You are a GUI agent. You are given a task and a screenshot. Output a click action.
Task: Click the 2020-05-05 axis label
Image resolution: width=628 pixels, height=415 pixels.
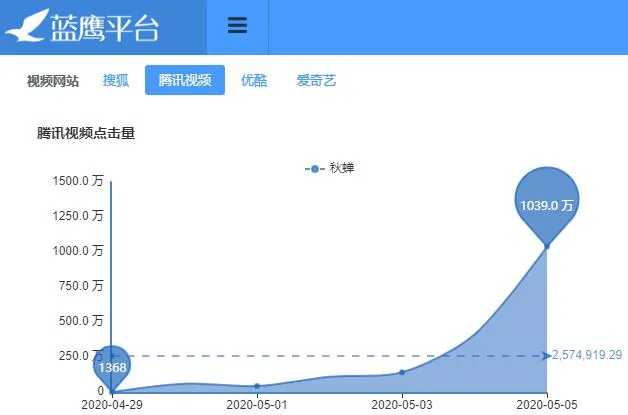547,405
